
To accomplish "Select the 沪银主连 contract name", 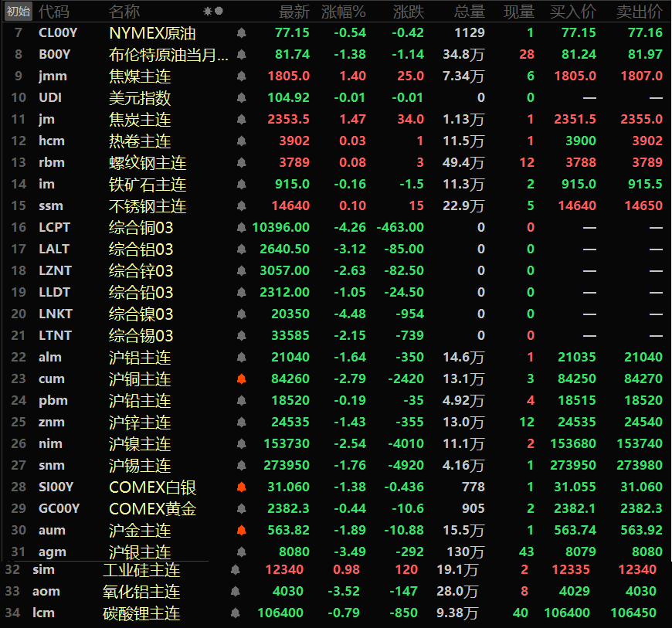I will pos(140,552).
